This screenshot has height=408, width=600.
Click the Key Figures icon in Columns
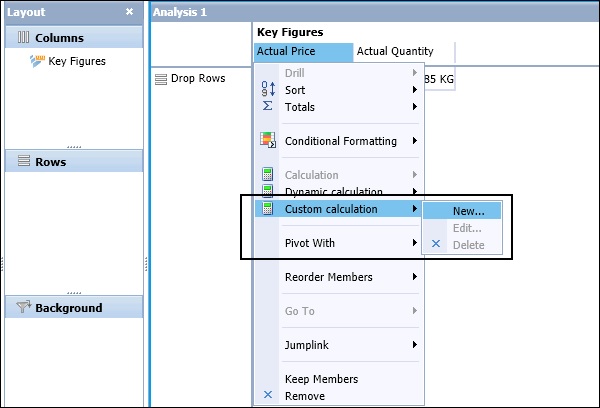[x=39, y=62]
